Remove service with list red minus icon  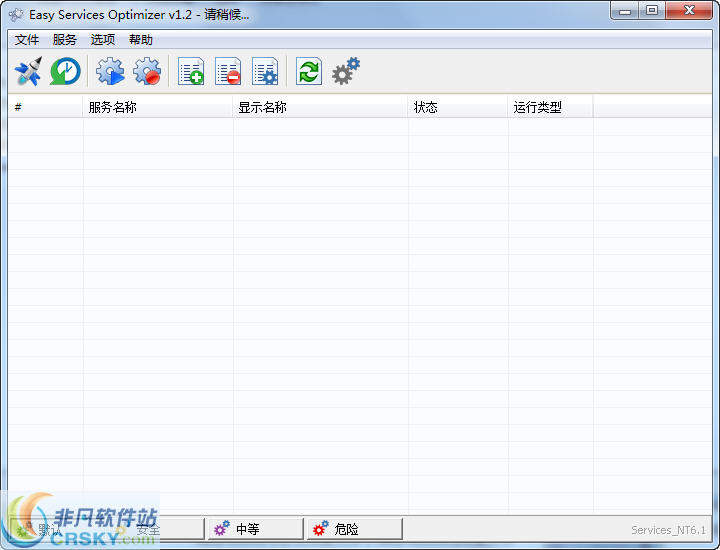pyautogui.click(x=228, y=71)
